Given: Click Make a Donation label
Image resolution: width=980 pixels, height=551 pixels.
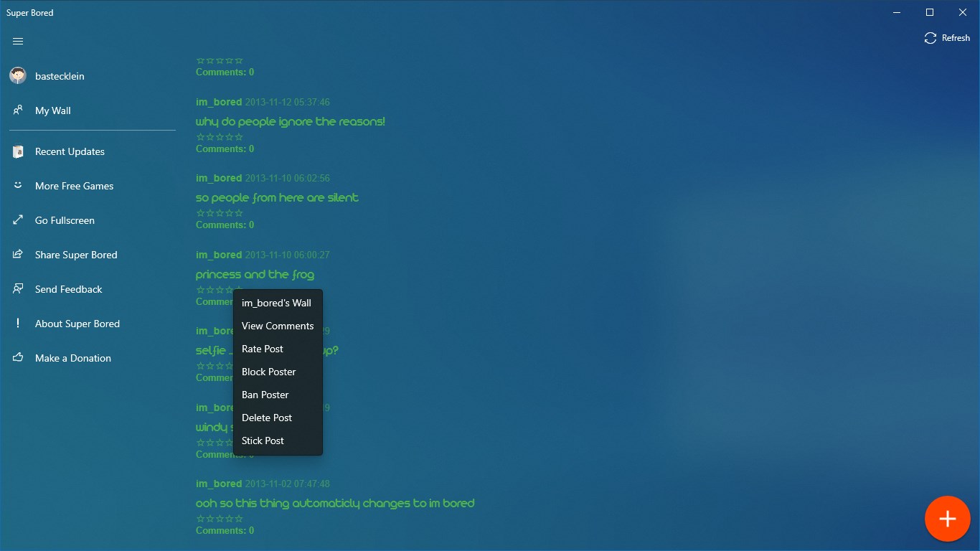Looking at the screenshot, I should 73,358.
